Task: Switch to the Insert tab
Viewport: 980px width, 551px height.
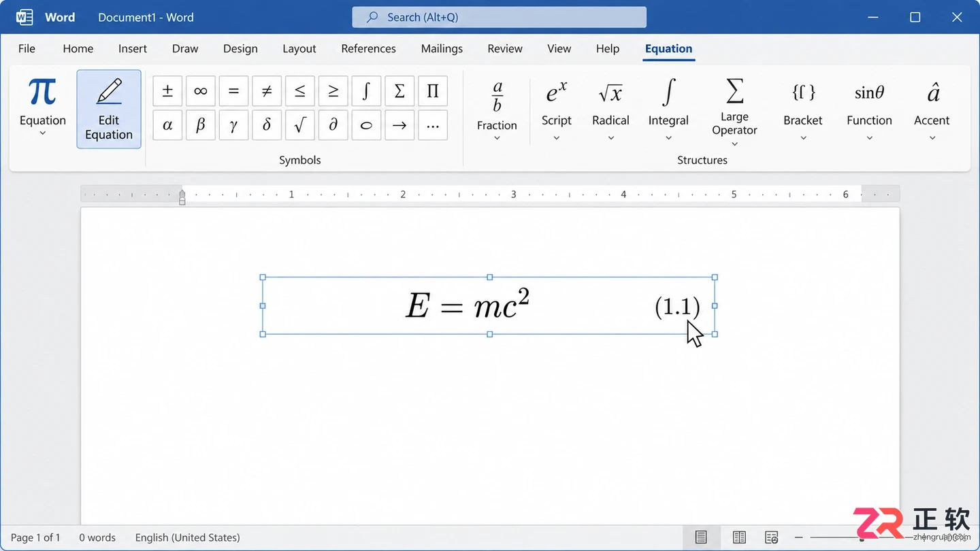Action: pos(133,48)
